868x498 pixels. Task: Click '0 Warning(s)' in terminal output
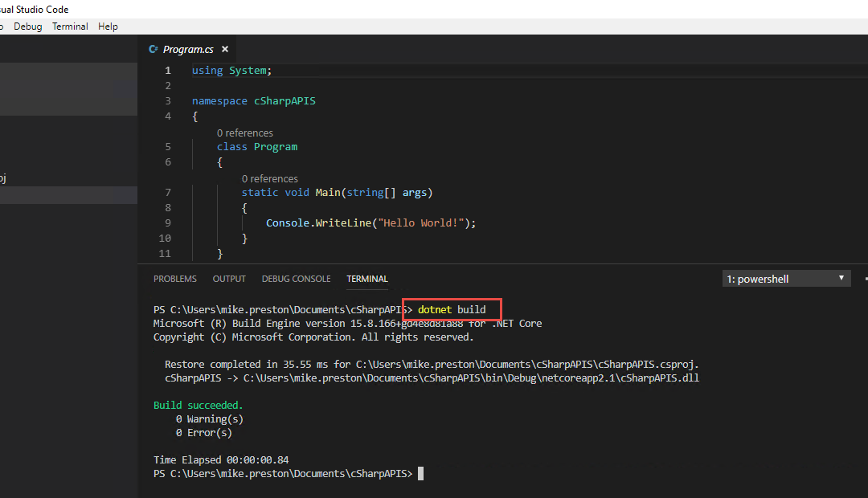[x=210, y=418]
